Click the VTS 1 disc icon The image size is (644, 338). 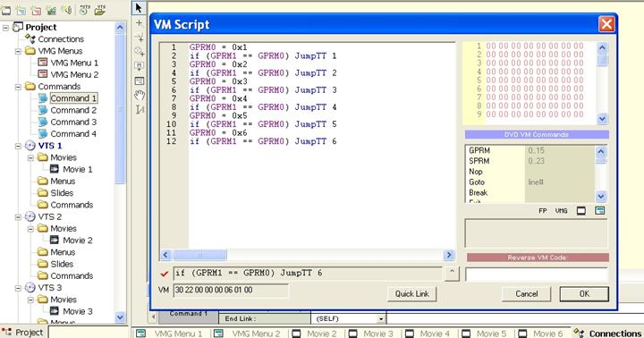[x=30, y=146]
